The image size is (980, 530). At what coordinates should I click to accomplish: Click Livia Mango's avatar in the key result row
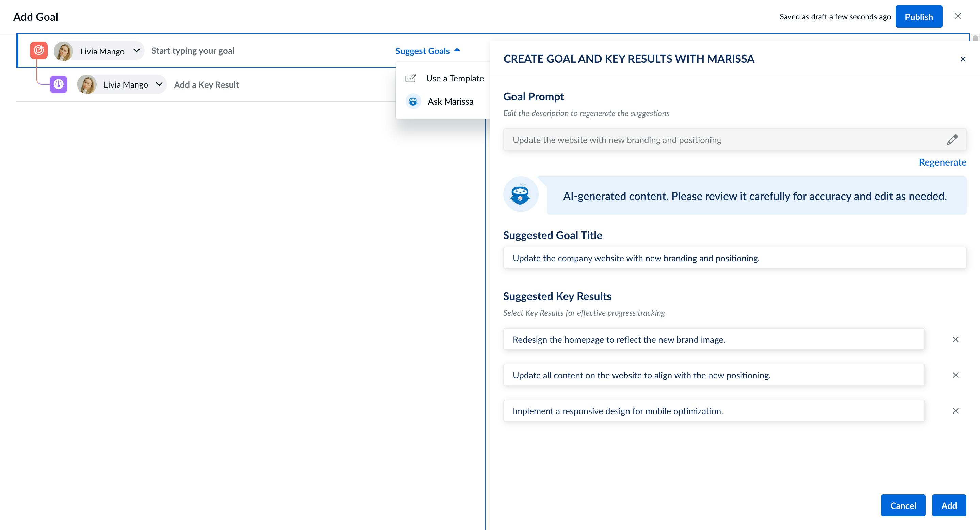pyautogui.click(x=87, y=84)
